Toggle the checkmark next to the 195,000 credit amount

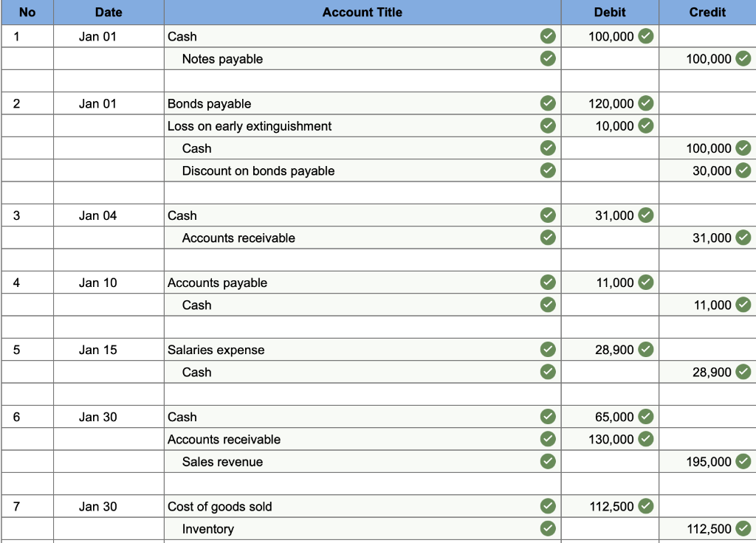click(745, 461)
